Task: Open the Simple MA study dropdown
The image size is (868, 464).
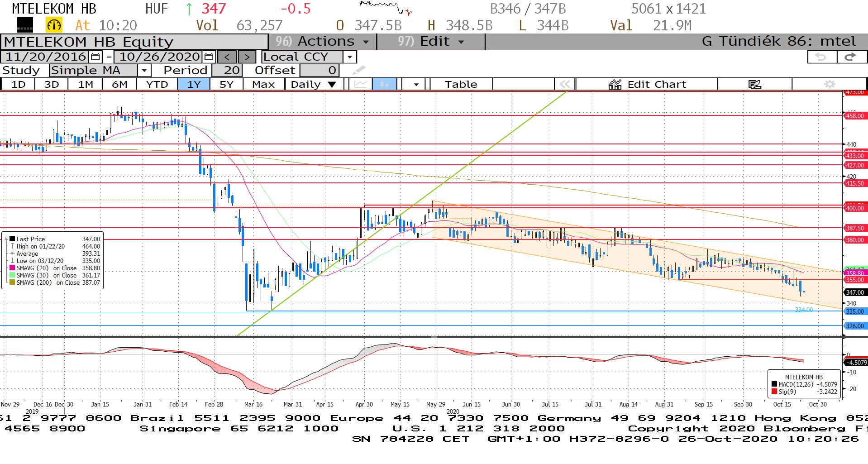Action: 144,70
